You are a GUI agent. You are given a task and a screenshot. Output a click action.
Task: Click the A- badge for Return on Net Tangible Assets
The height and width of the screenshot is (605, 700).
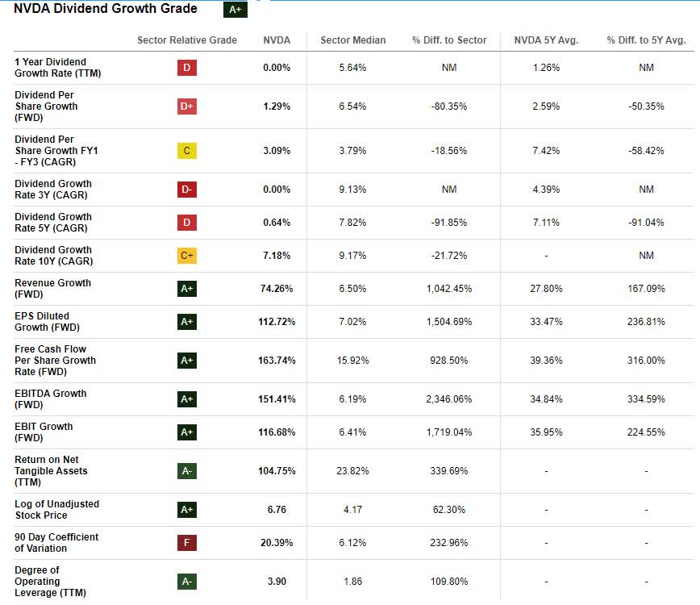point(187,471)
